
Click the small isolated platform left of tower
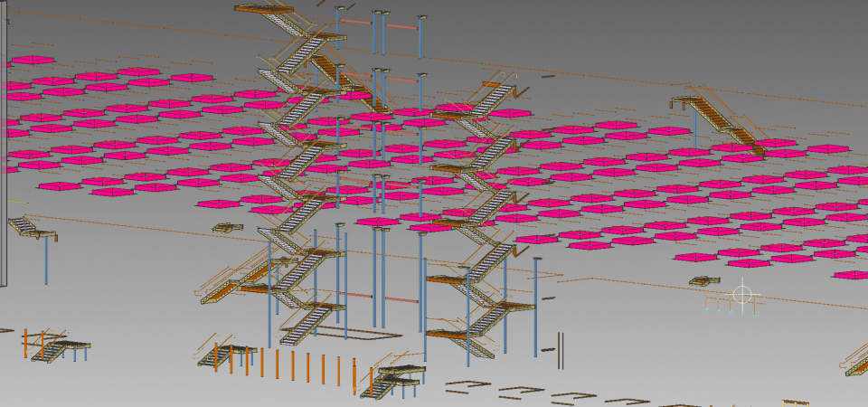click(x=228, y=228)
